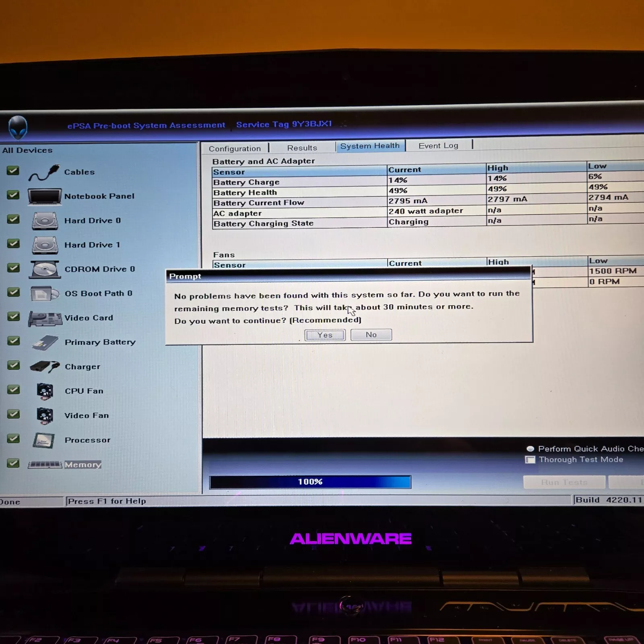Select the Cables label

coord(79,172)
